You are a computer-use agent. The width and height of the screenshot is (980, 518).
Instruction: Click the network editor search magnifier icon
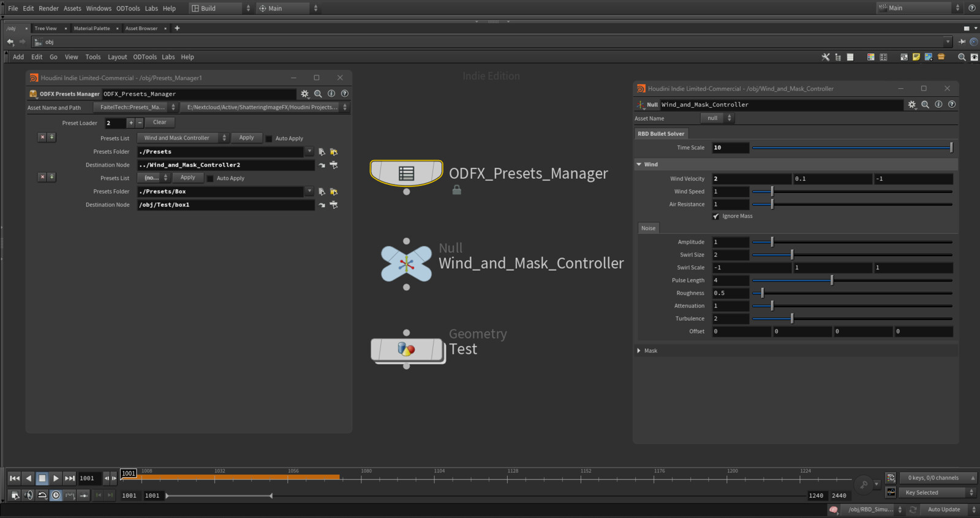click(962, 57)
